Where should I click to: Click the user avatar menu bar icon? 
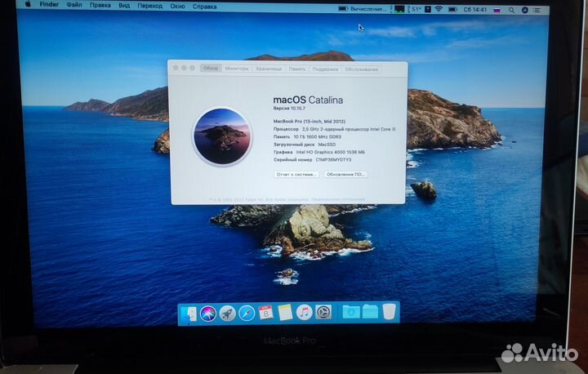pyautogui.click(x=525, y=11)
